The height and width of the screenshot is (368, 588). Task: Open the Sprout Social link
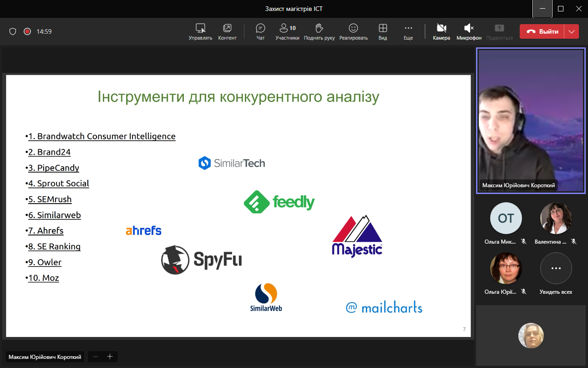point(59,184)
